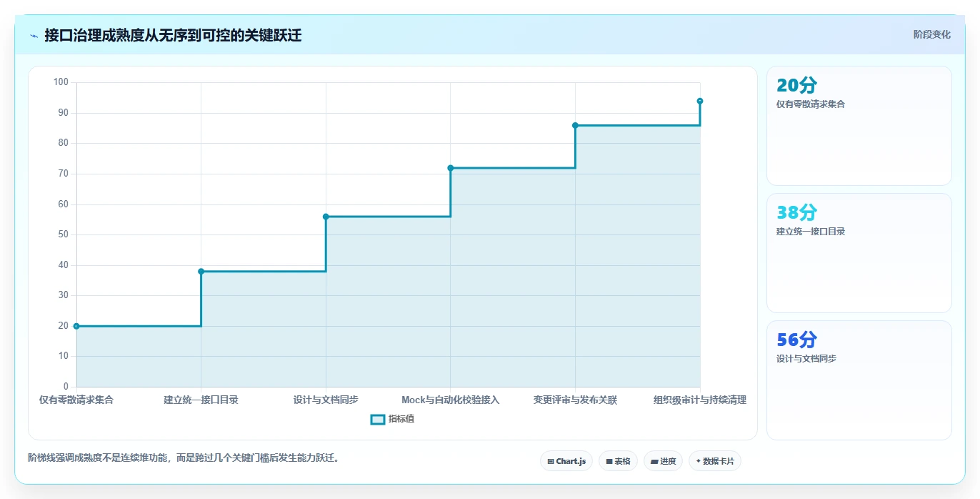The width and height of the screenshot is (980, 499).
Task: Click the y-axis value 50
Action: [x=63, y=234]
